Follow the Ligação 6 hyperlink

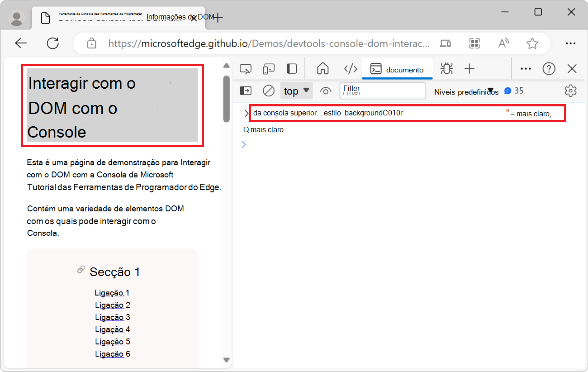click(x=112, y=353)
